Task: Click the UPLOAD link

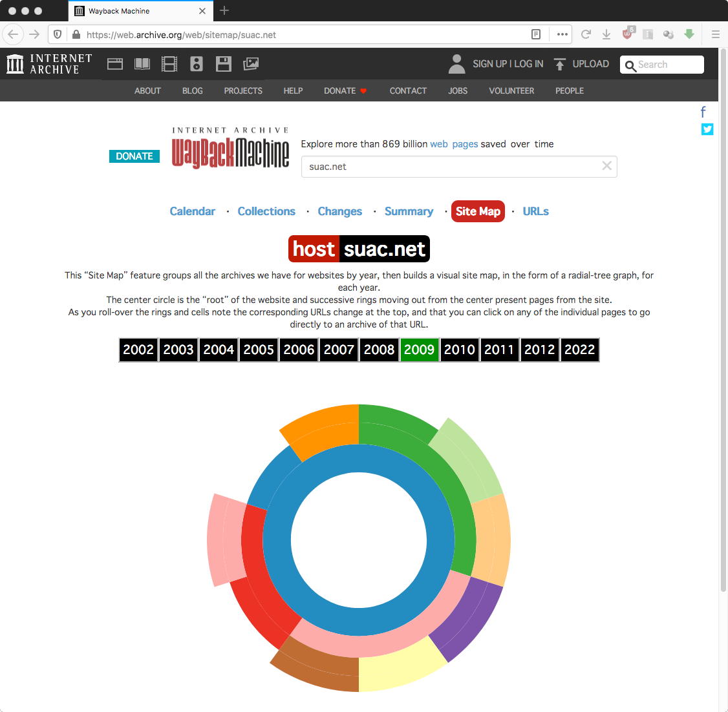Action: [590, 64]
